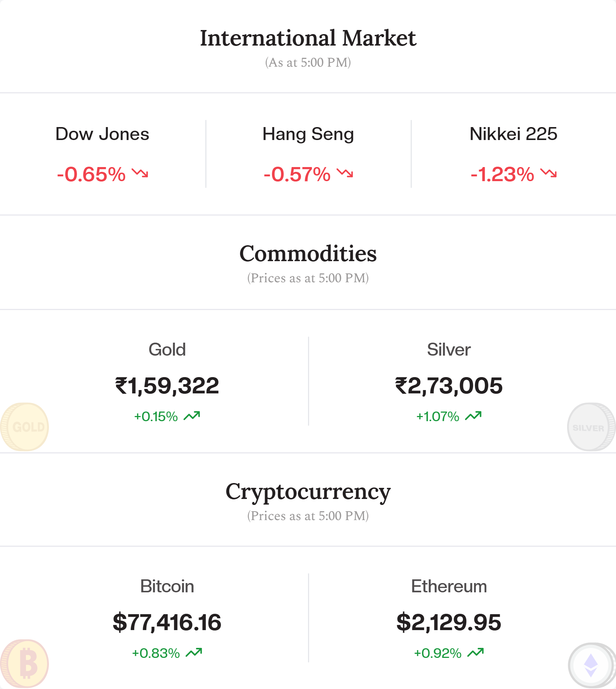Click Nikkei 225 downward trend arrow

click(x=549, y=173)
